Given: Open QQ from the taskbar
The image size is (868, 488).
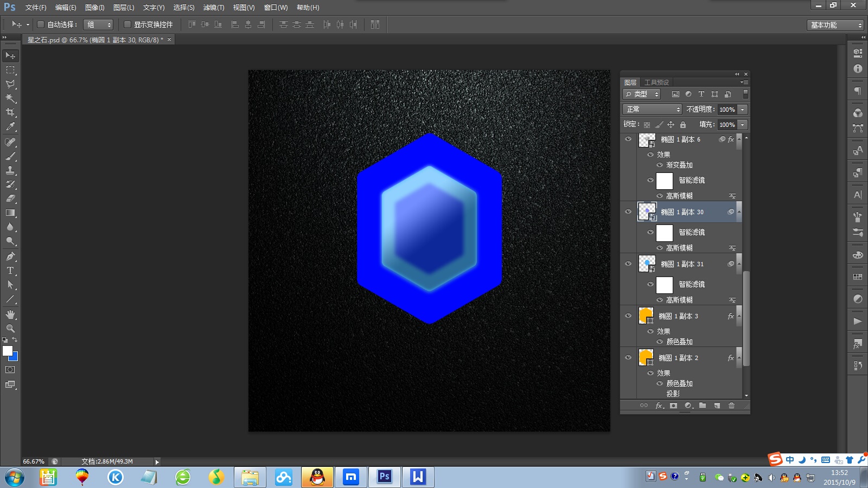Looking at the screenshot, I should (317, 477).
